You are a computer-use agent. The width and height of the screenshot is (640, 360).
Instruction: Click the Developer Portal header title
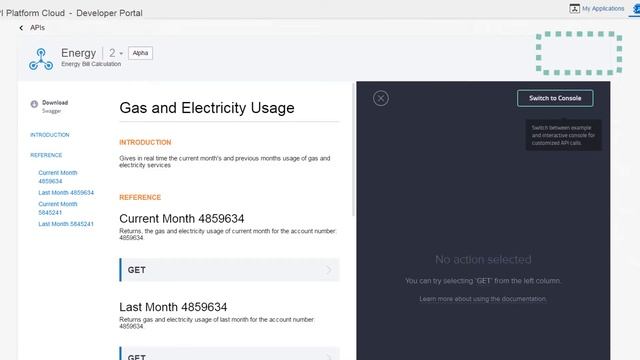click(x=109, y=13)
